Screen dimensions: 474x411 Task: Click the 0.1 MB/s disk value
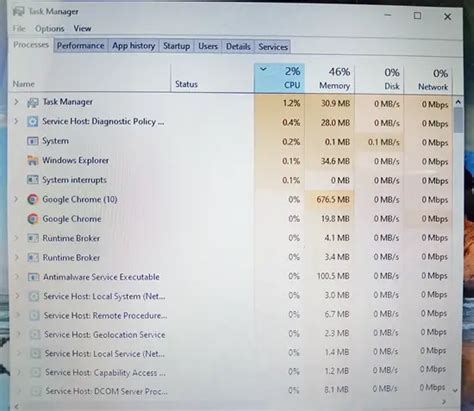pos(384,142)
